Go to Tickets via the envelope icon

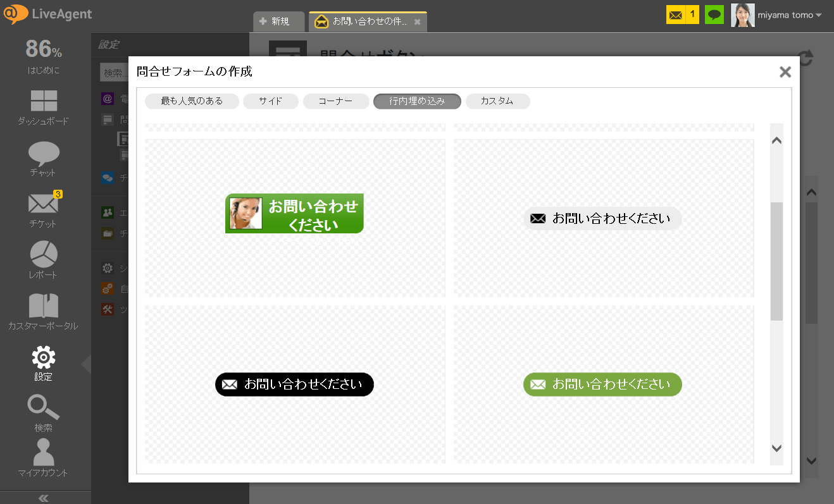coord(44,204)
